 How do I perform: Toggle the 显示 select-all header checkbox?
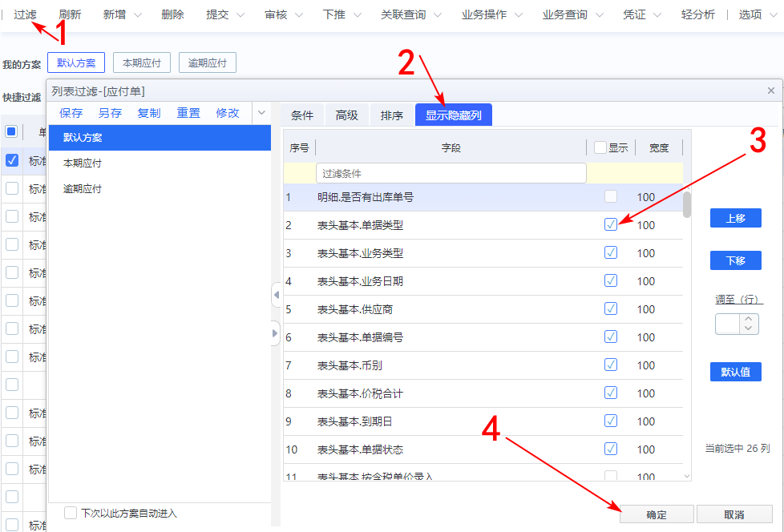600,147
